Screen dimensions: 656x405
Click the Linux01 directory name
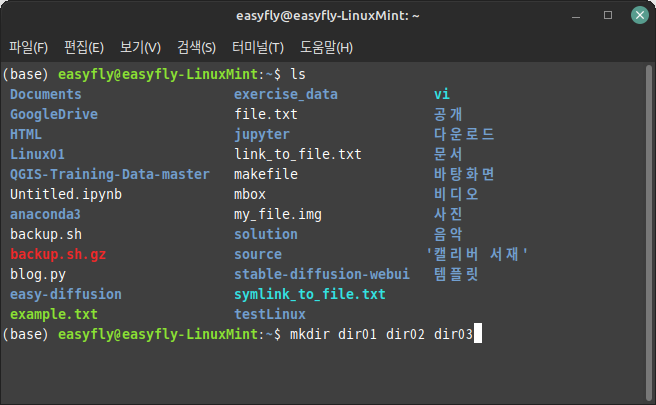coord(37,154)
